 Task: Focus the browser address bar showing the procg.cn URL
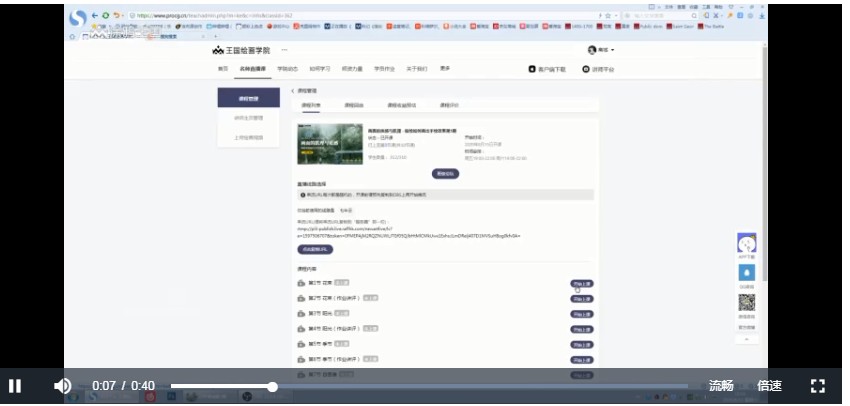tap(363, 16)
